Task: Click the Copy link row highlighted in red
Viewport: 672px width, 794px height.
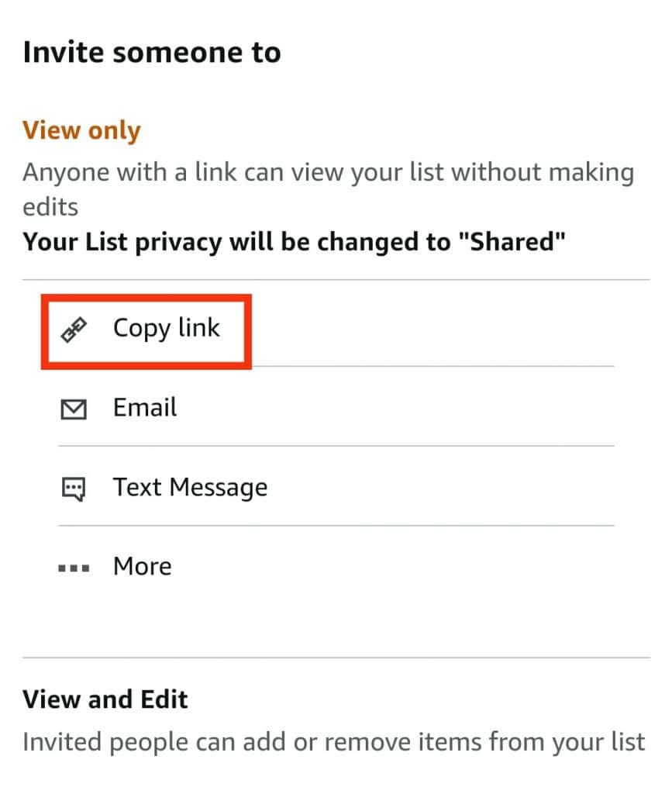Action: 146,330
